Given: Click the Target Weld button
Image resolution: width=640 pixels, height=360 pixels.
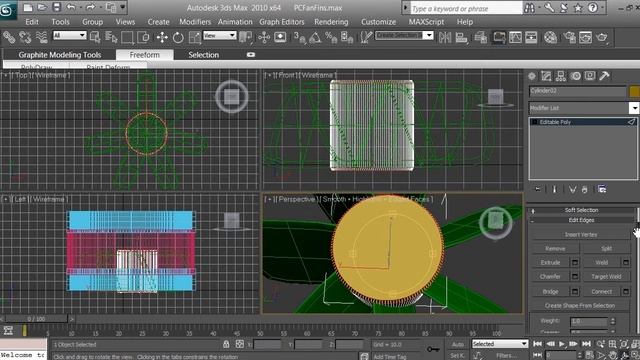Looking at the screenshot, I should [x=606, y=276].
